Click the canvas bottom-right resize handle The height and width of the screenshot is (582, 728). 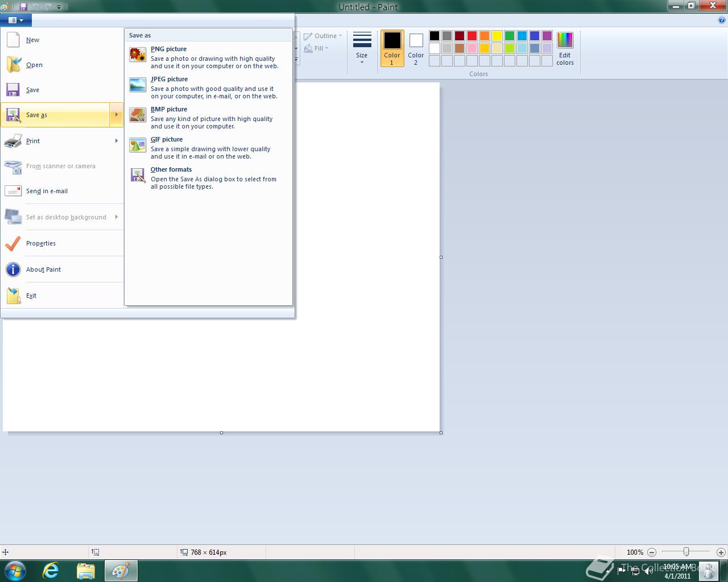[441, 433]
